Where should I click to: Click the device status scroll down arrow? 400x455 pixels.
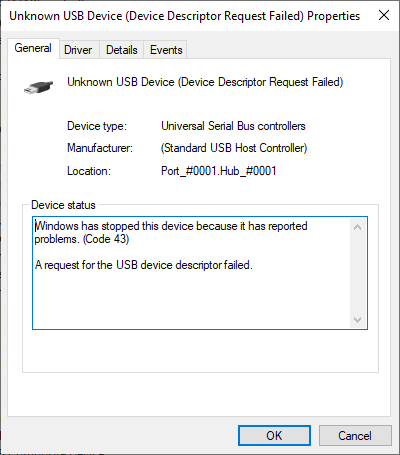click(358, 320)
